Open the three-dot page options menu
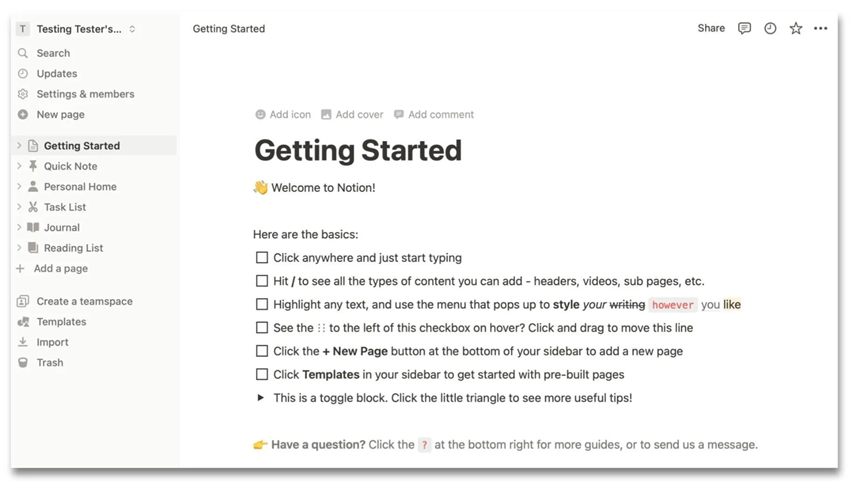The image size is (851, 482). pos(821,28)
